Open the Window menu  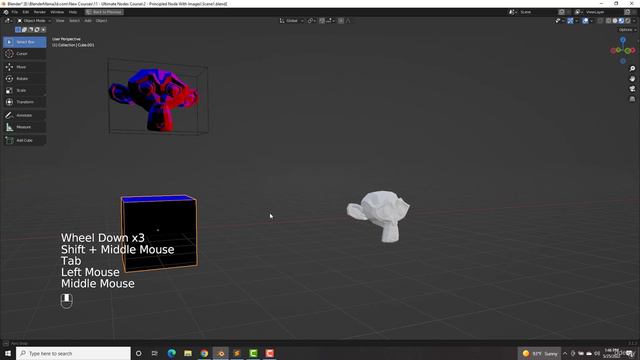[x=57, y=12]
